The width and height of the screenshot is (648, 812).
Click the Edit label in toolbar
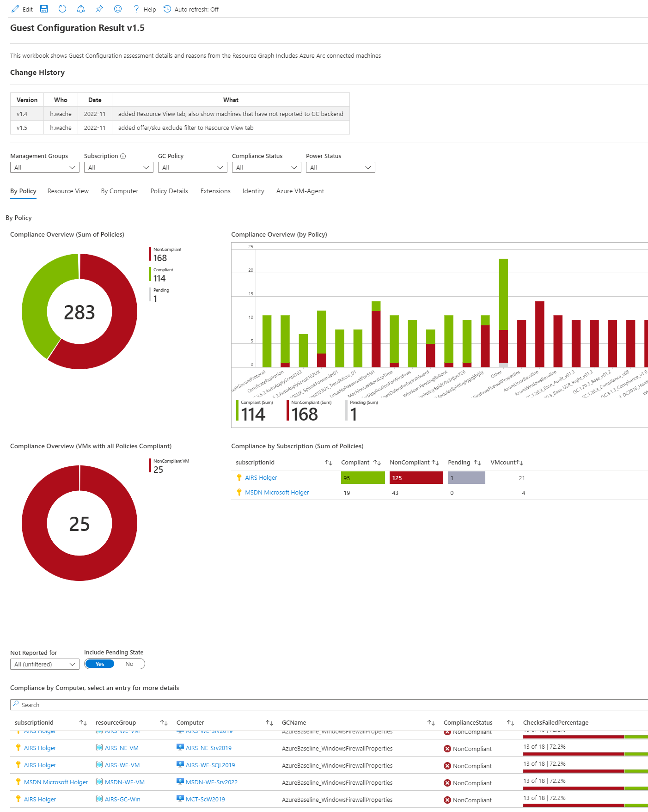tap(28, 10)
